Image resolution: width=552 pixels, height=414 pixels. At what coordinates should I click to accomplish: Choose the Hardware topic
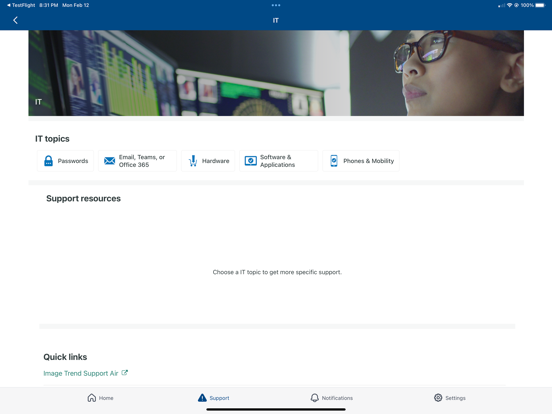coord(208,161)
